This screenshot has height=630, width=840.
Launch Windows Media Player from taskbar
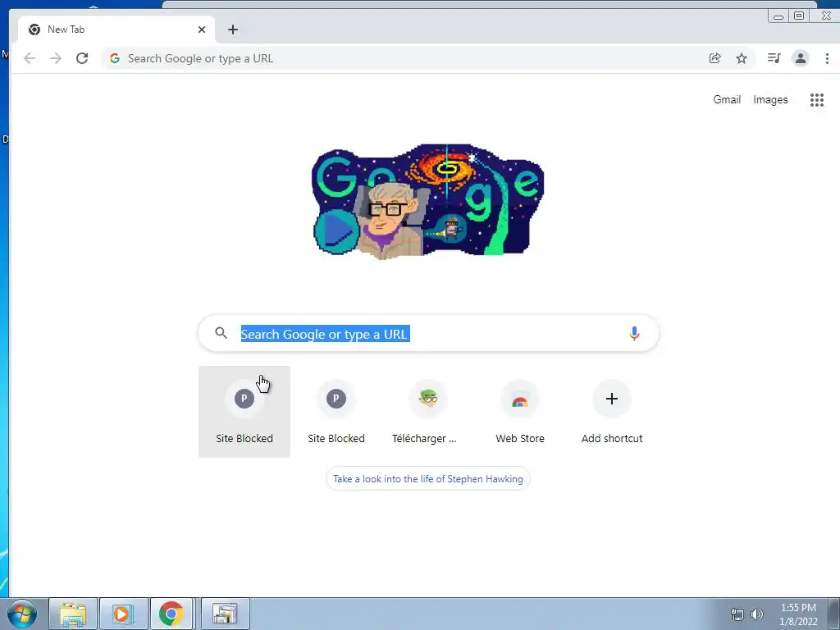point(122,614)
